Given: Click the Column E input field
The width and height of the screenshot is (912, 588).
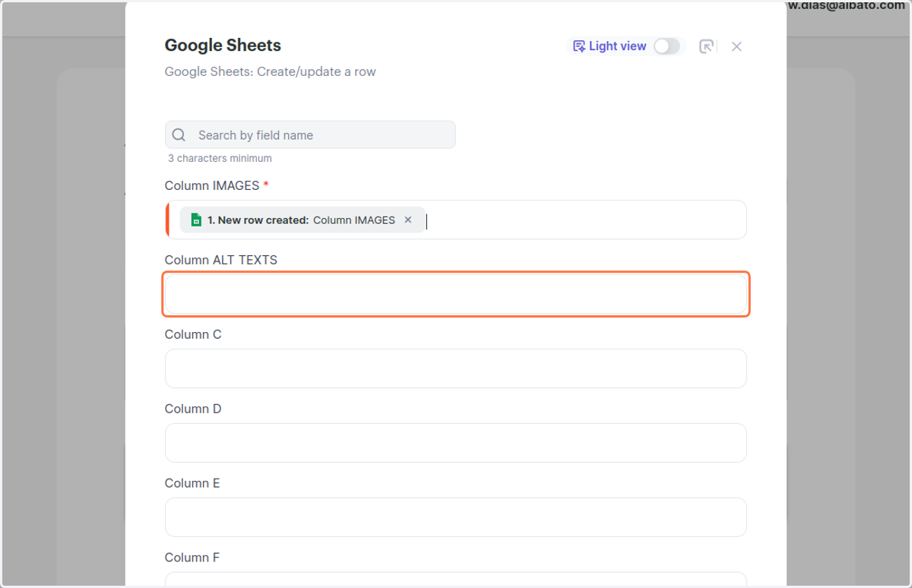Looking at the screenshot, I should coord(456,517).
